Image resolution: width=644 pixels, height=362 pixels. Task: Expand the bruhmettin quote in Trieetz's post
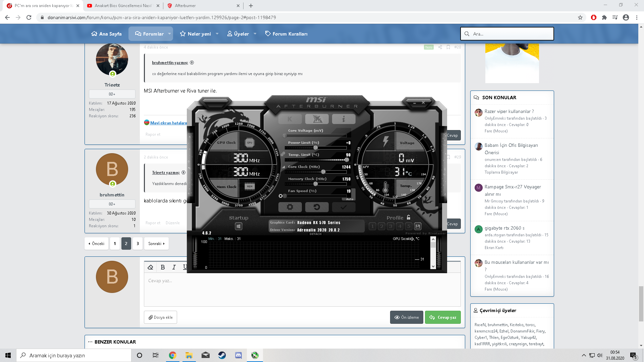[192, 63]
